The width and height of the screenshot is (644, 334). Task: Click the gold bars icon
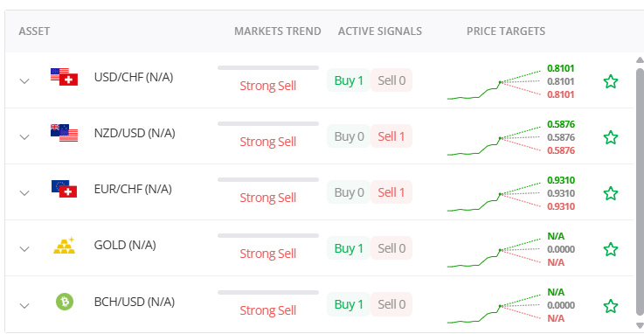click(65, 246)
